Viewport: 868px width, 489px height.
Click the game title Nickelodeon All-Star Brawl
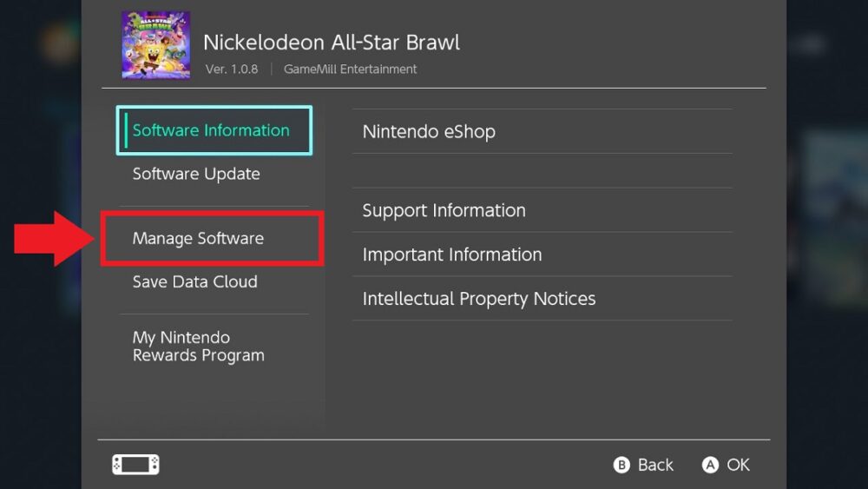[x=331, y=42]
